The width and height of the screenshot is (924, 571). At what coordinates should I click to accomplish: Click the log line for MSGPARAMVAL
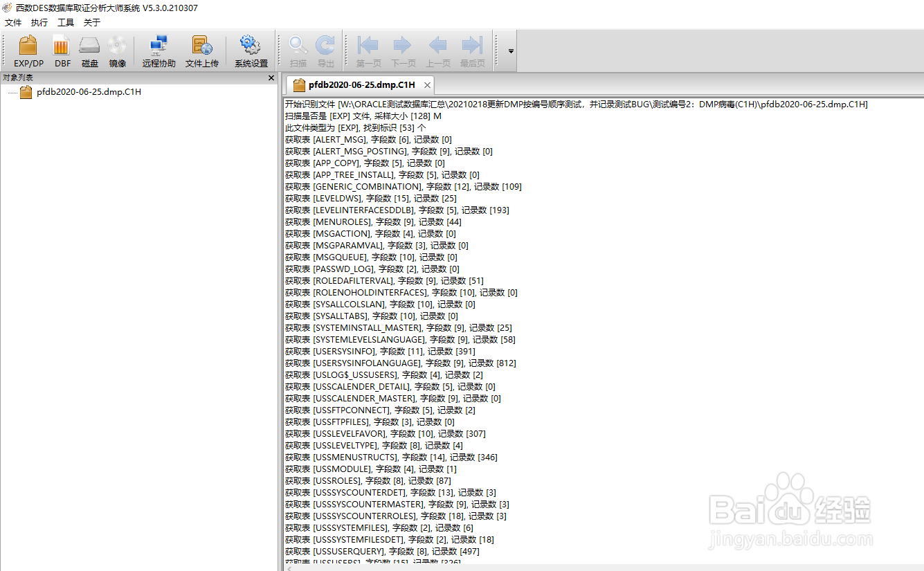click(x=377, y=246)
